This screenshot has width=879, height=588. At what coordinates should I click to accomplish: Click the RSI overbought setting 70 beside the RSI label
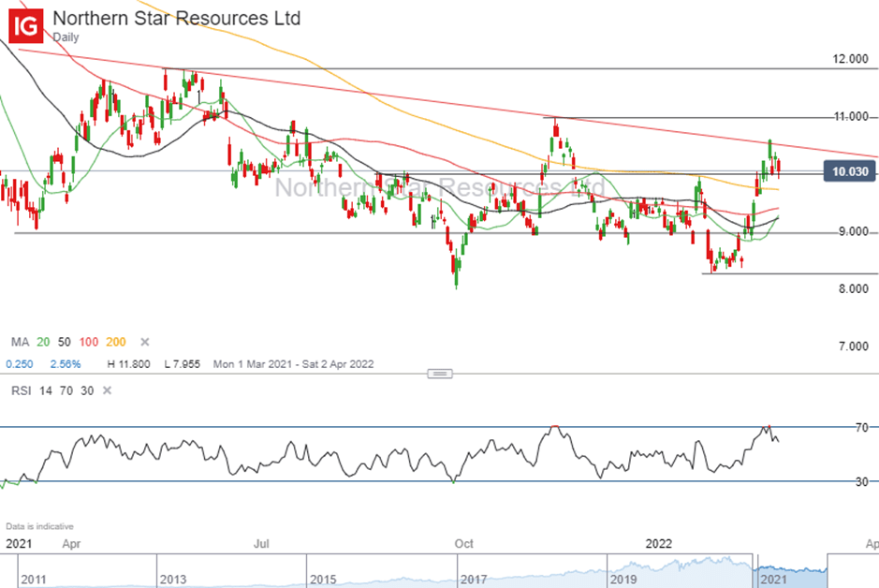tap(66, 390)
